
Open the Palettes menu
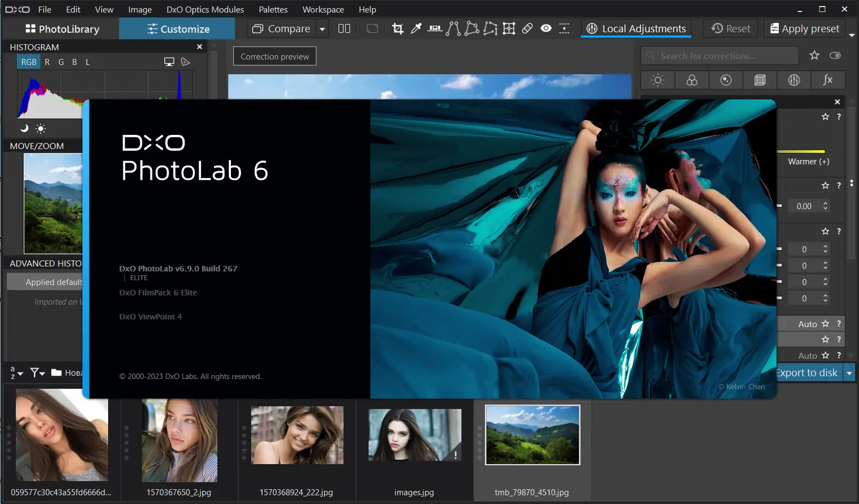pyautogui.click(x=273, y=9)
